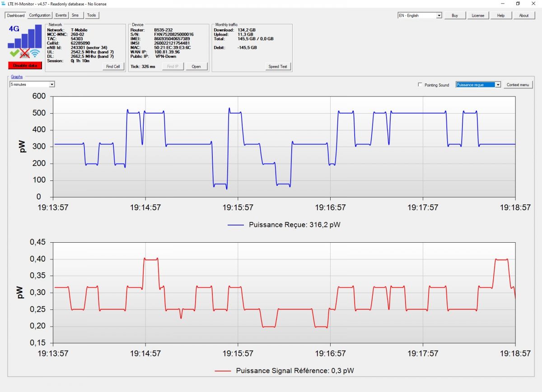Click the crossed-out VPN status icon
542x392 pixels.
(25, 54)
